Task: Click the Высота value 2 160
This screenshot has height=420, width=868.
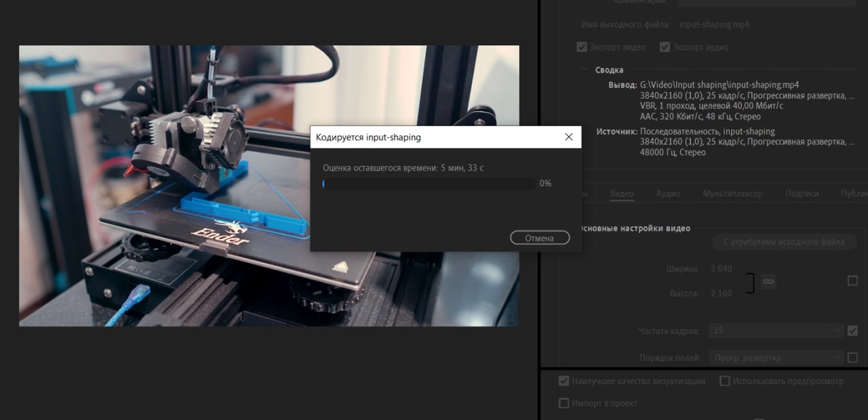Action: pos(721,294)
